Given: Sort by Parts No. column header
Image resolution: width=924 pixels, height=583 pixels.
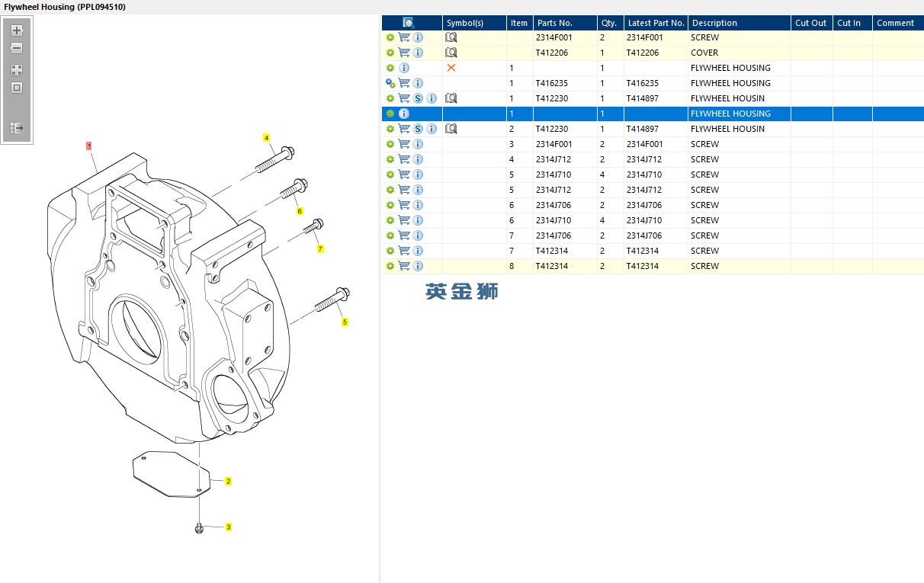Looking at the screenshot, I should [555, 23].
